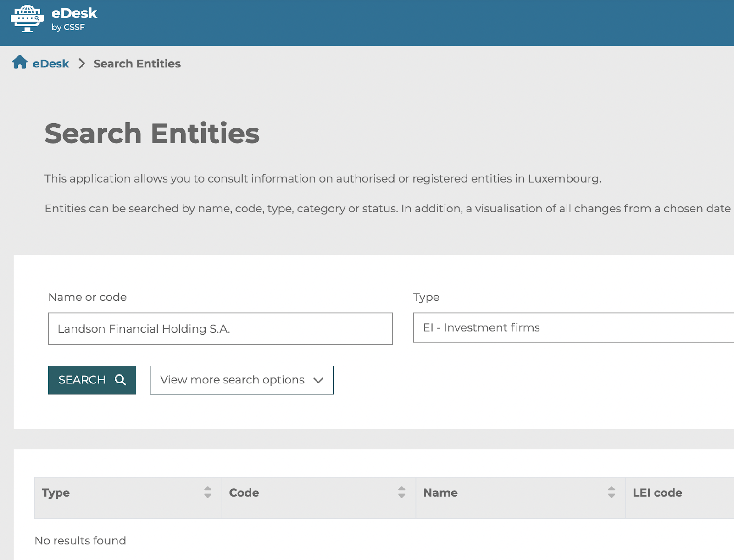Screen dimensions: 734x560
Task: Click the Search Entities breadcrumb text
Action: click(x=137, y=64)
